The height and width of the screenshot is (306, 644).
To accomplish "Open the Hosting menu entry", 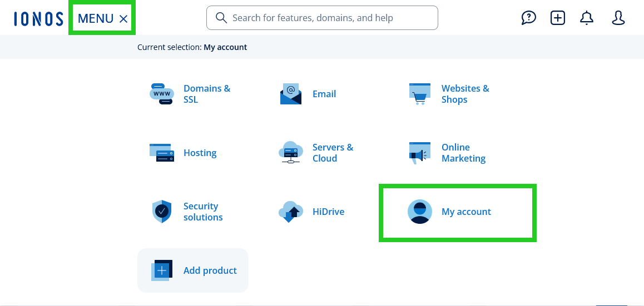I will (200, 153).
